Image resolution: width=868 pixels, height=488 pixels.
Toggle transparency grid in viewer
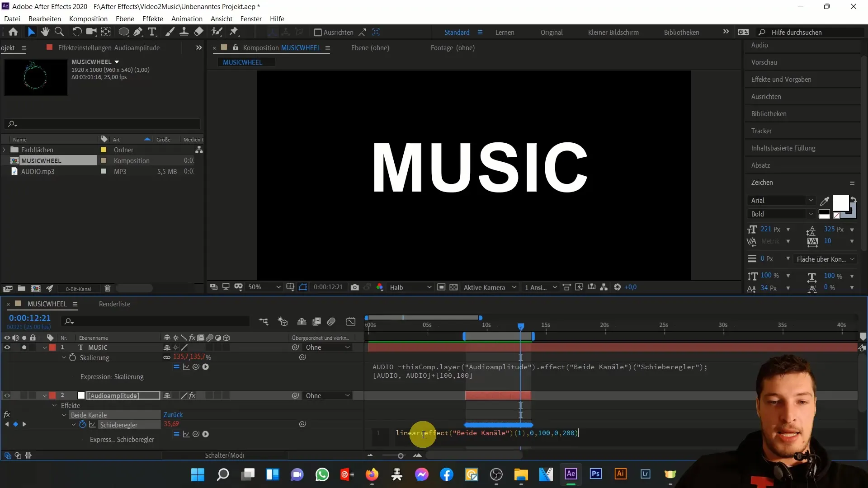click(453, 287)
